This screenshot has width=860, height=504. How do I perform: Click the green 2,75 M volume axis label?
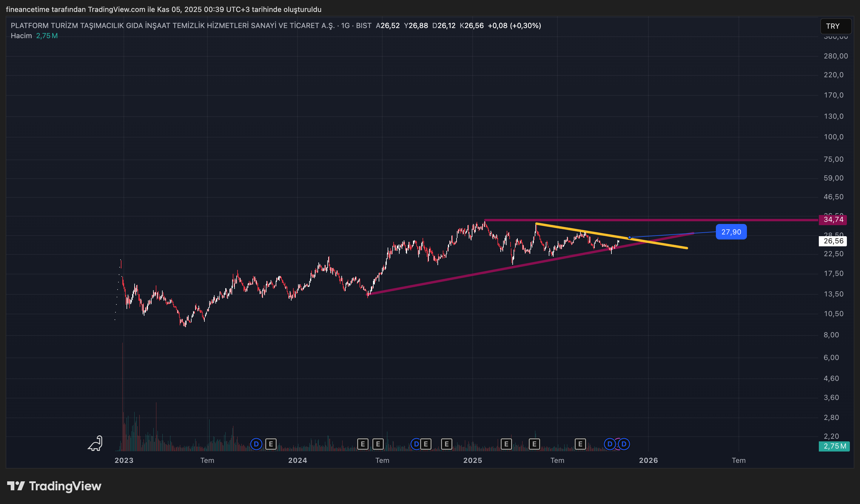coord(834,446)
